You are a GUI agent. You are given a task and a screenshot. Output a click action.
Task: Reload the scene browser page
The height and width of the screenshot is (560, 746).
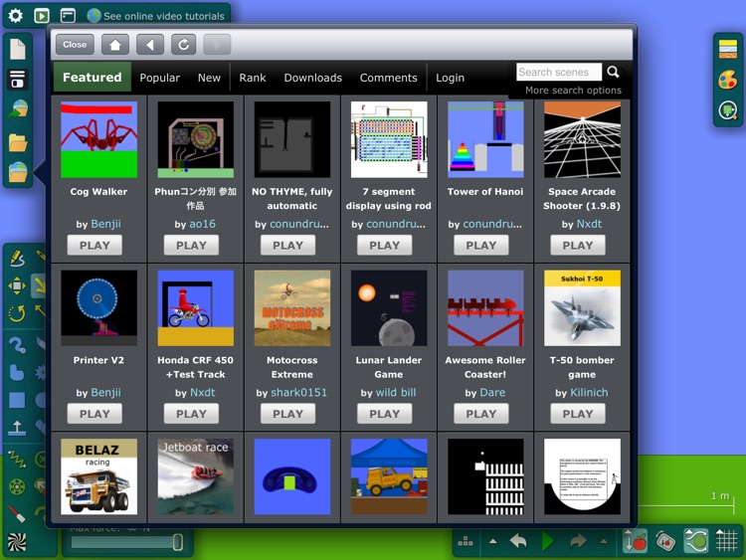point(184,45)
